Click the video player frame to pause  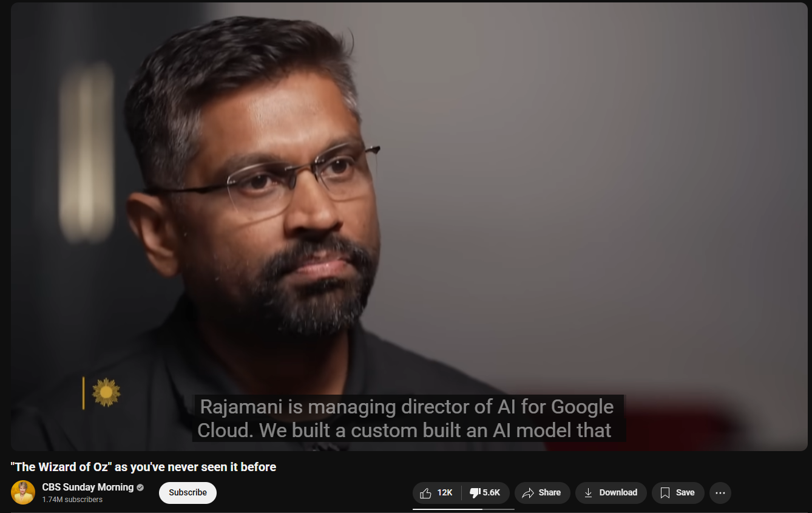409,226
